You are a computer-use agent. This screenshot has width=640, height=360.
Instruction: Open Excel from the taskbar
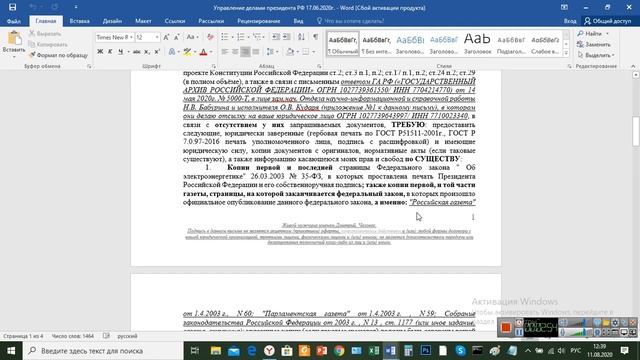pyautogui.click(x=374, y=351)
